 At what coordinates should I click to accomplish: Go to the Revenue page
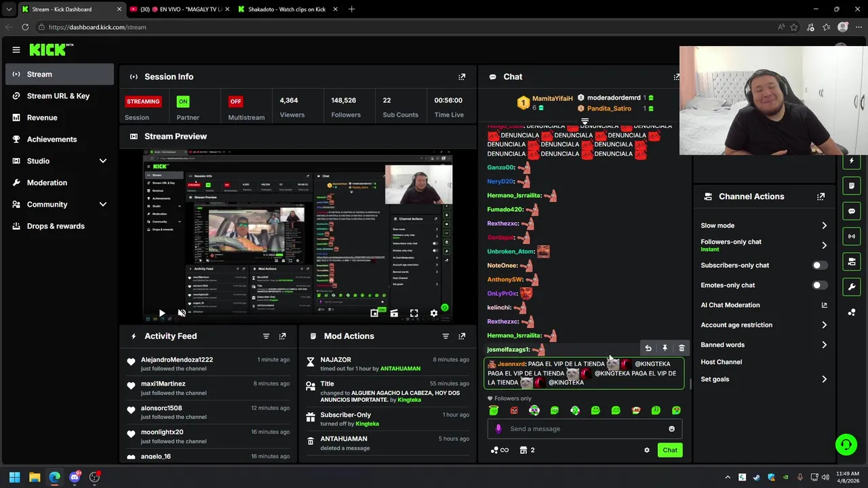(x=60, y=118)
